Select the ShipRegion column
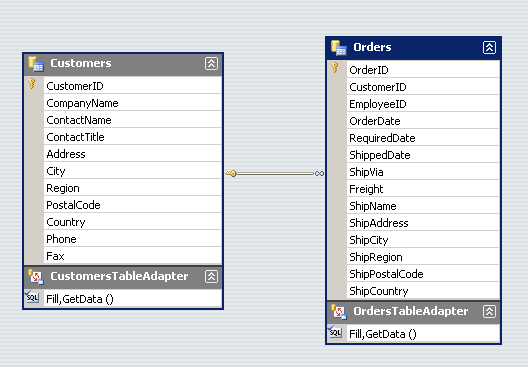The image size is (528, 367). 423,257
